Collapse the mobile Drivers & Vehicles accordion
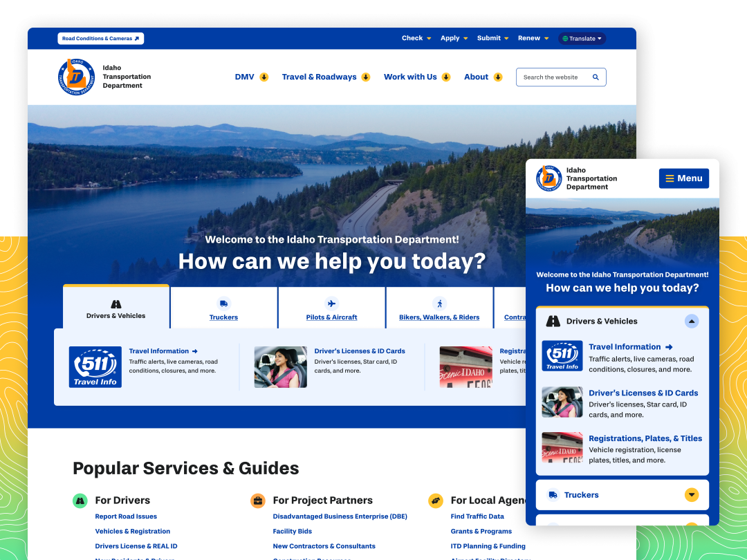747x560 pixels. click(x=692, y=321)
